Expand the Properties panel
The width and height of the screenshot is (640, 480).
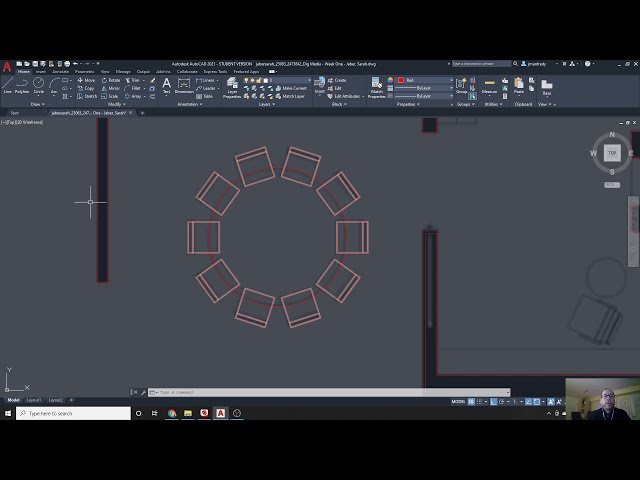point(408,104)
